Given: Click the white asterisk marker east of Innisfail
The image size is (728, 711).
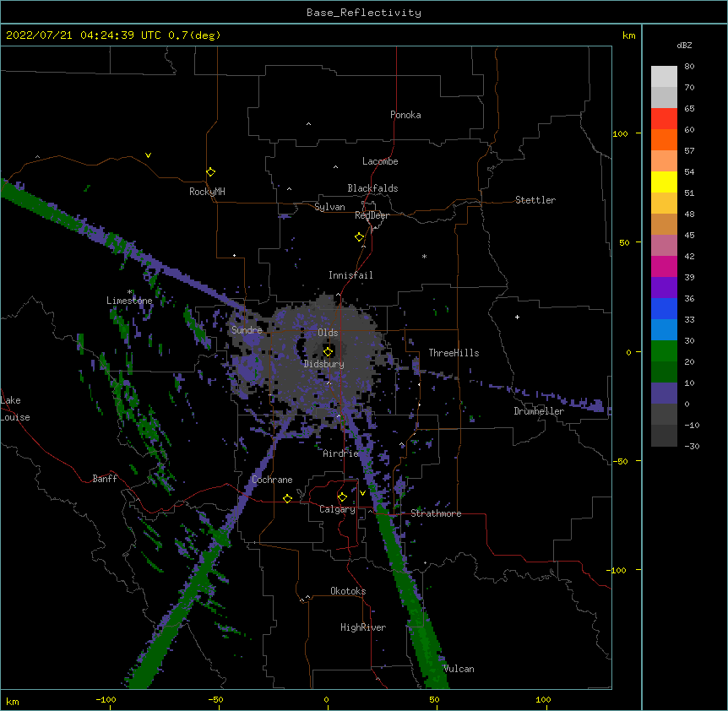Looking at the screenshot, I should click(424, 256).
